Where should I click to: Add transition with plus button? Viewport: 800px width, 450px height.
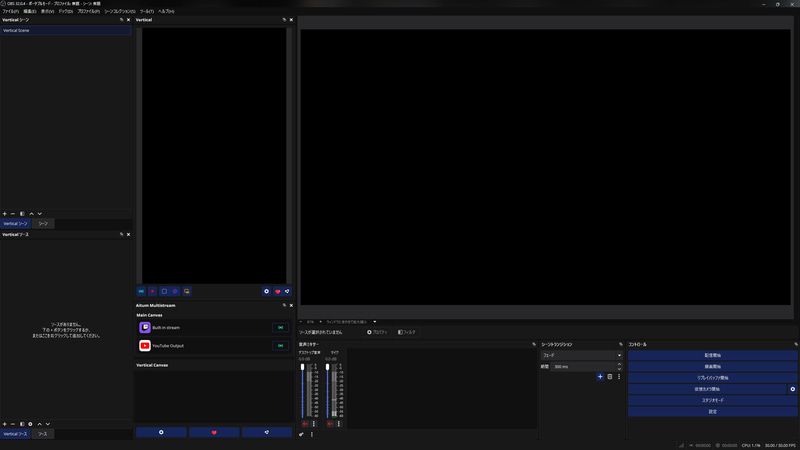click(x=600, y=377)
